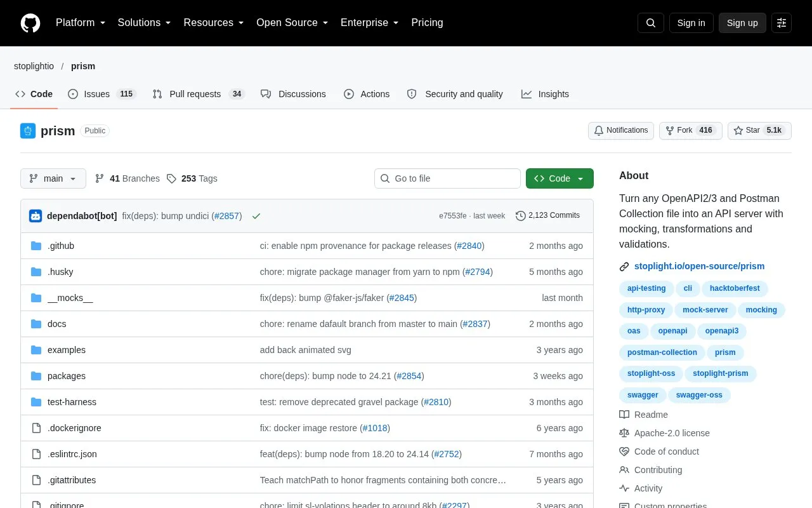Star the prism repository
812x508 pixels.
point(759,130)
